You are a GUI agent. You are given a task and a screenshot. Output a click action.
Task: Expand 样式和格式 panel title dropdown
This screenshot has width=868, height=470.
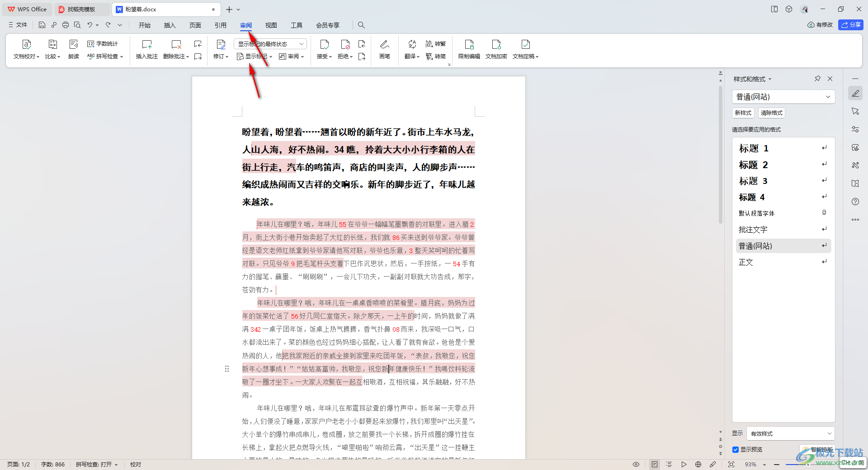pyautogui.click(x=770, y=79)
